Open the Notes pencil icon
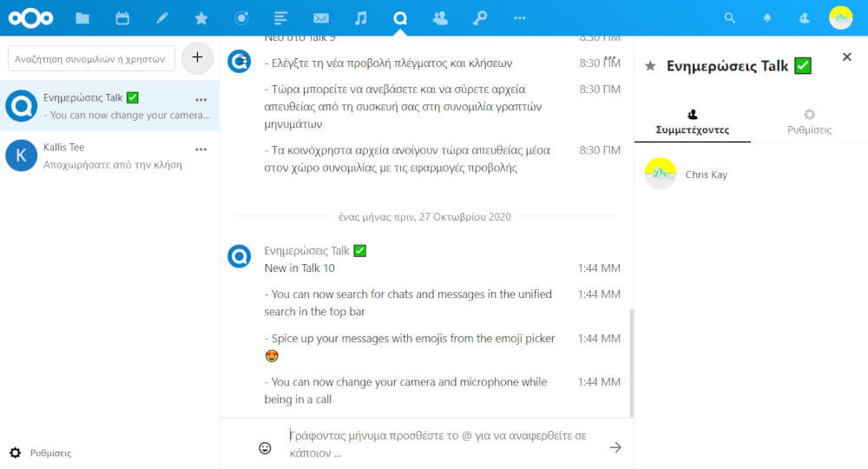This screenshot has width=868, height=469. [x=162, y=18]
